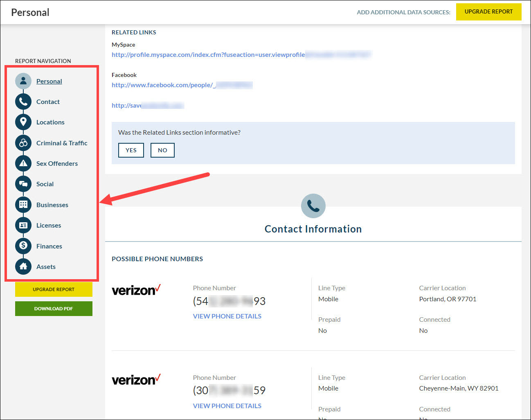Open Finances via dollar sign icon
The image size is (531, 420).
tap(23, 246)
